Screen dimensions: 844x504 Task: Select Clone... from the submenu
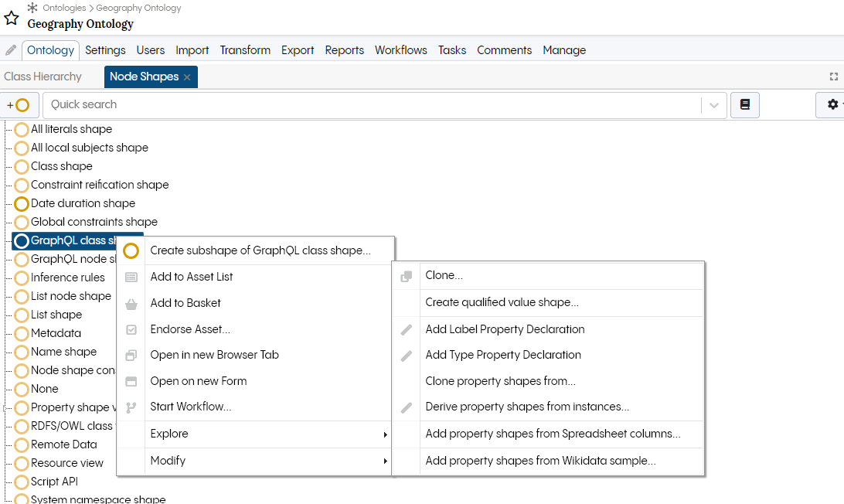[x=444, y=275]
